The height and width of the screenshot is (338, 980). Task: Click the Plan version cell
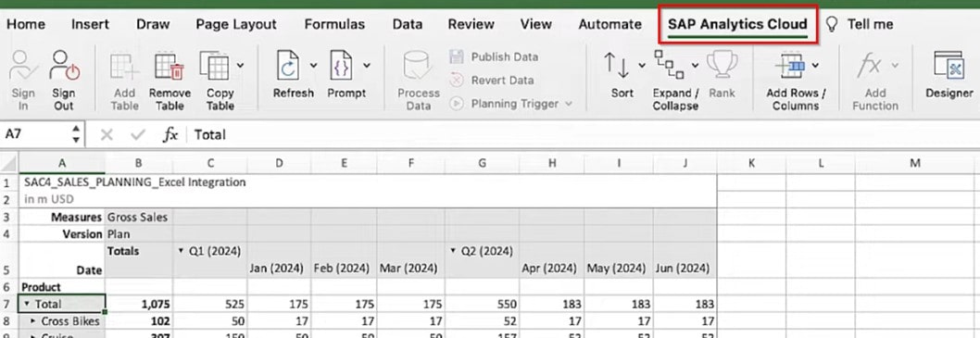pos(139,234)
